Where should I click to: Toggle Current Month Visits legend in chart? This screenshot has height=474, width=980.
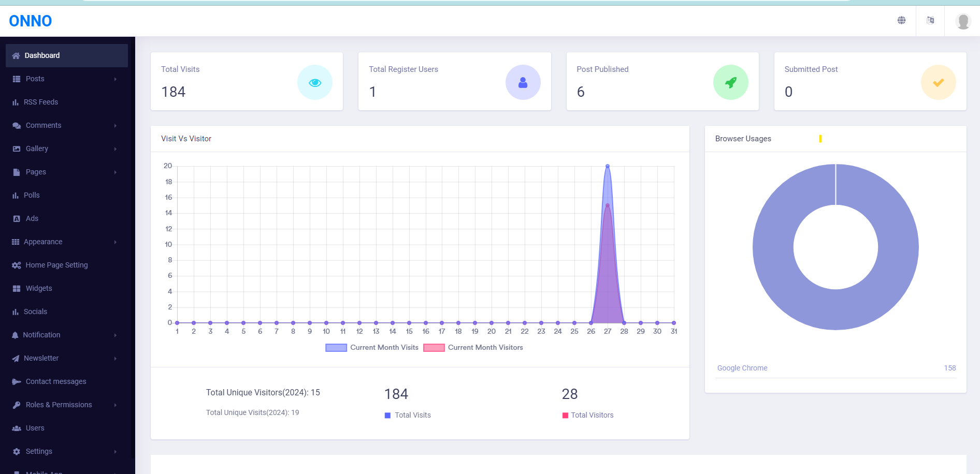pyautogui.click(x=372, y=348)
